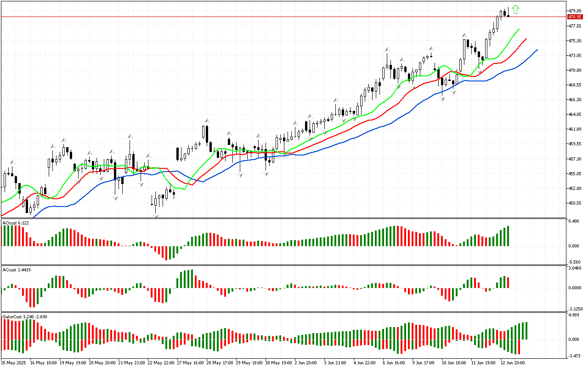The image size is (588, 368).
Task: Click the red 478.95 current price tag
Action: coord(575,17)
